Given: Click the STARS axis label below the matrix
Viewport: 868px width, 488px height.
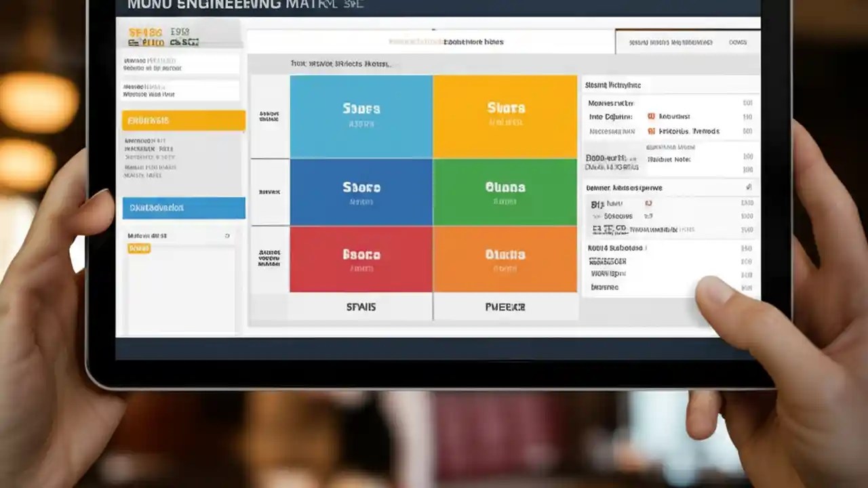Looking at the screenshot, I should [x=361, y=306].
